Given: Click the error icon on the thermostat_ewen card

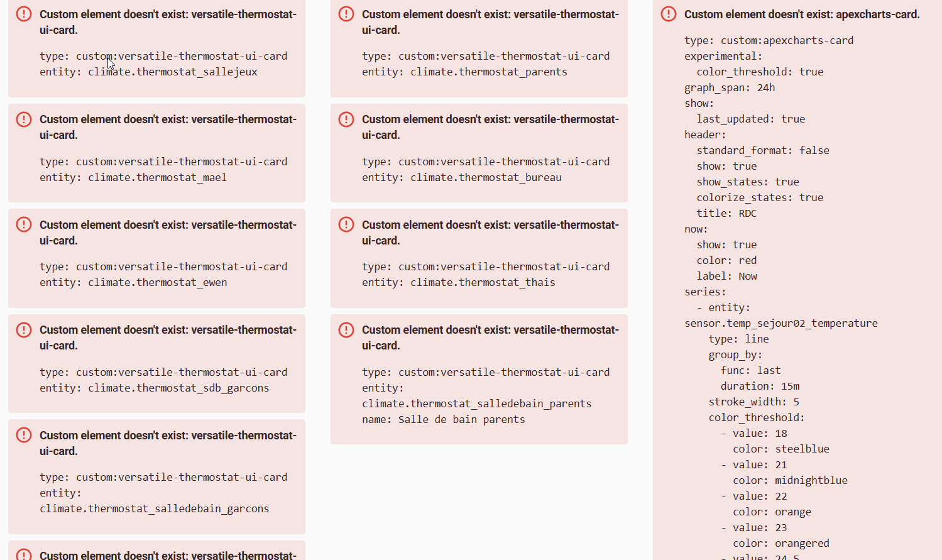Looking at the screenshot, I should pos(24,224).
